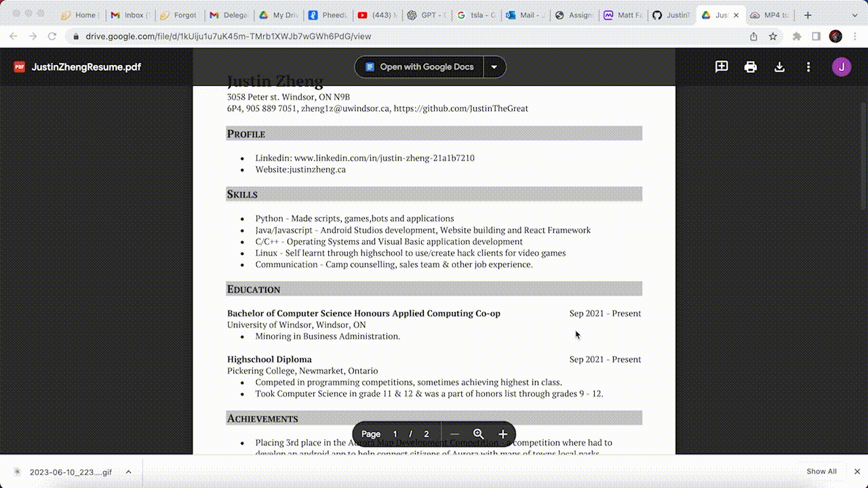868x488 pixels.
Task: Click the Education section heading
Action: pyautogui.click(x=434, y=289)
